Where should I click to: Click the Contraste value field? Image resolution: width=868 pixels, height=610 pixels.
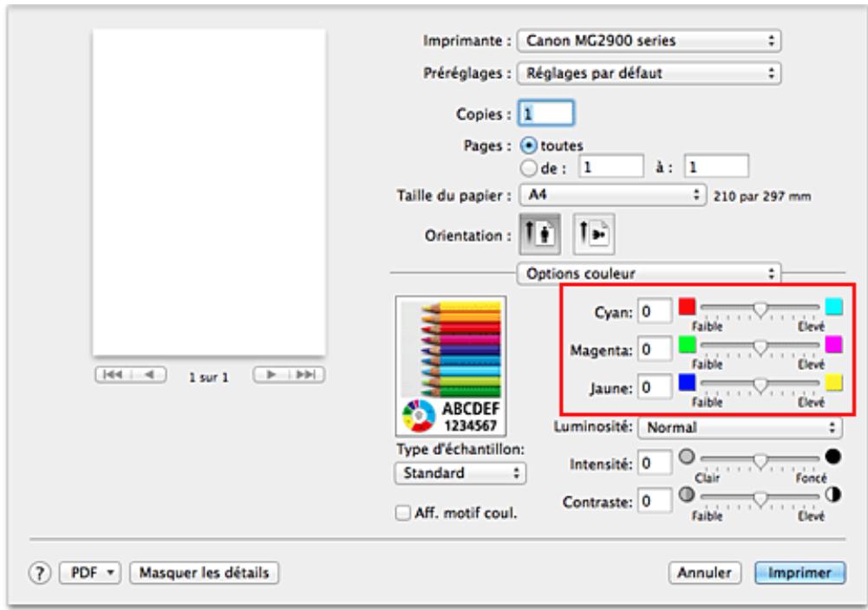[x=655, y=501]
